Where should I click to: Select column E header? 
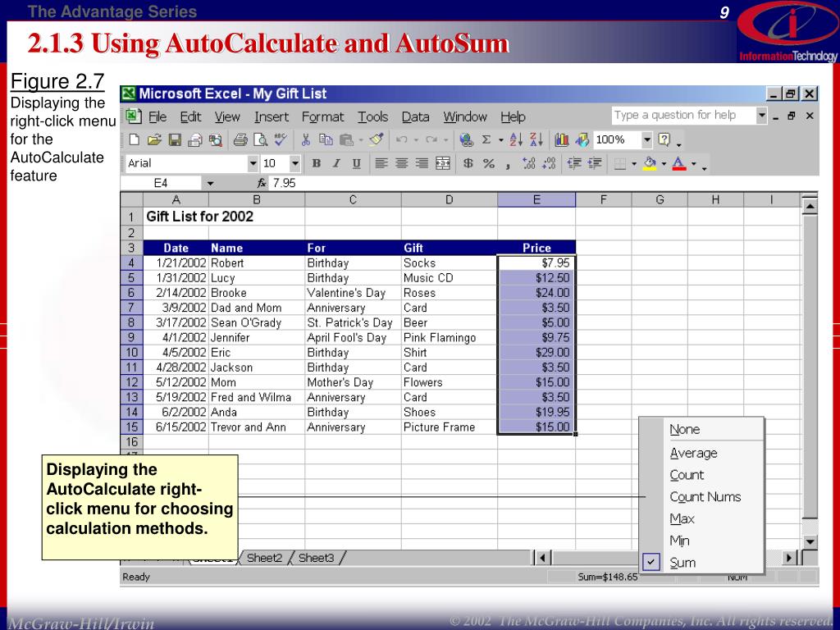pos(536,200)
